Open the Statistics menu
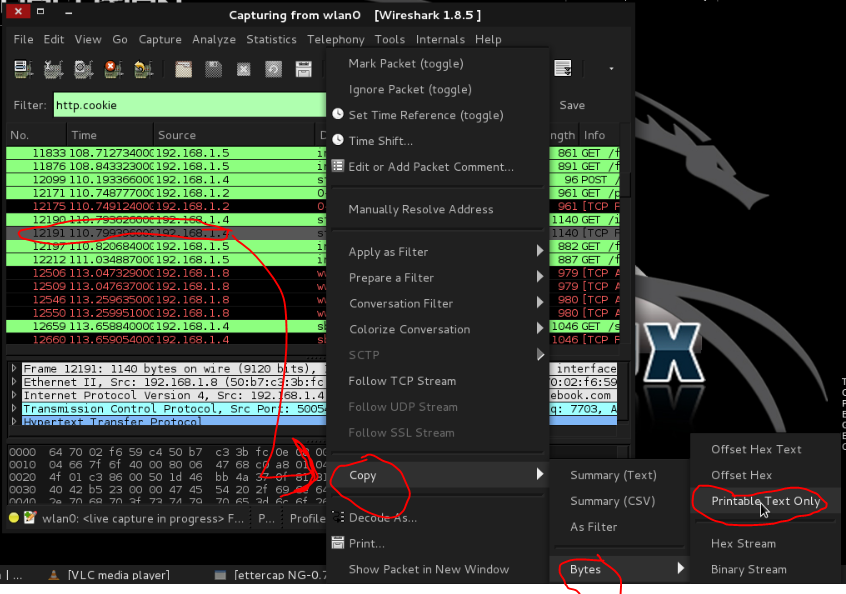This screenshot has height=594, width=846. pyautogui.click(x=271, y=39)
